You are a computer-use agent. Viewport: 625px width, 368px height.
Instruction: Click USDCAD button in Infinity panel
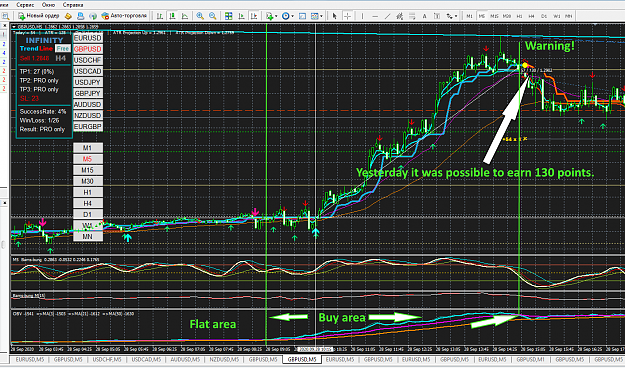click(x=88, y=71)
